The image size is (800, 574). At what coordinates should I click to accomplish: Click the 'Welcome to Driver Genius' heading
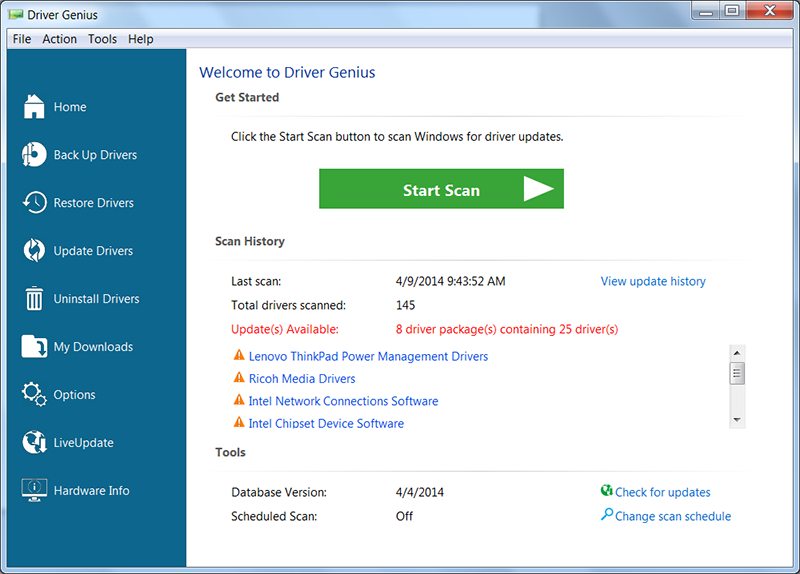[x=287, y=72]
